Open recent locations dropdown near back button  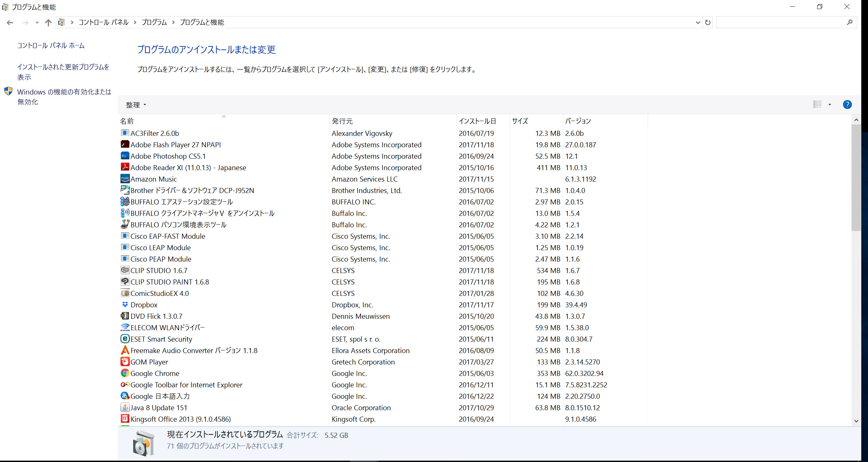[x=37, y=23]
